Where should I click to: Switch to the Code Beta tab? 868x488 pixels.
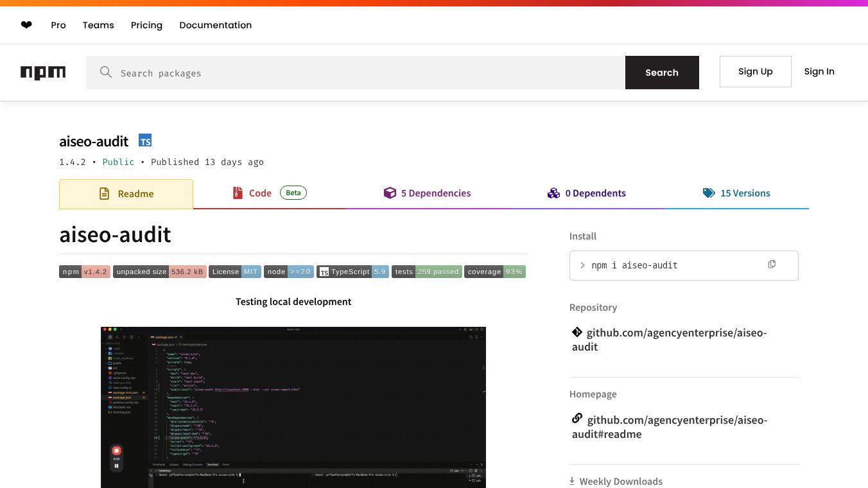[x=260, y=193]
